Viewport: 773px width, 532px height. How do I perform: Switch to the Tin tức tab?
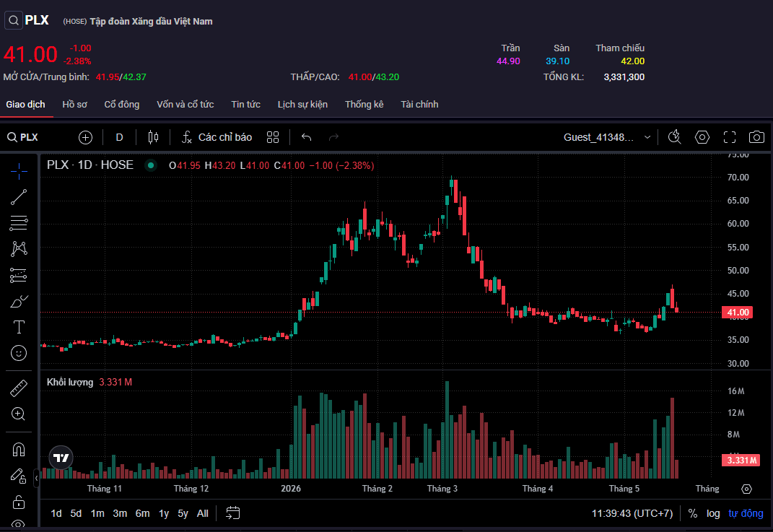[x=245, y=105]
